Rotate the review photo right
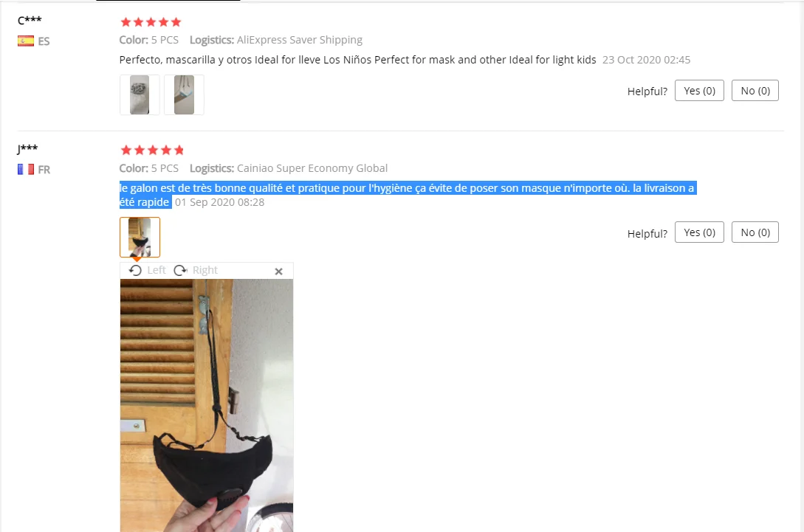The width and height of the screenshot is (804, 532). [x=196, y=270]
